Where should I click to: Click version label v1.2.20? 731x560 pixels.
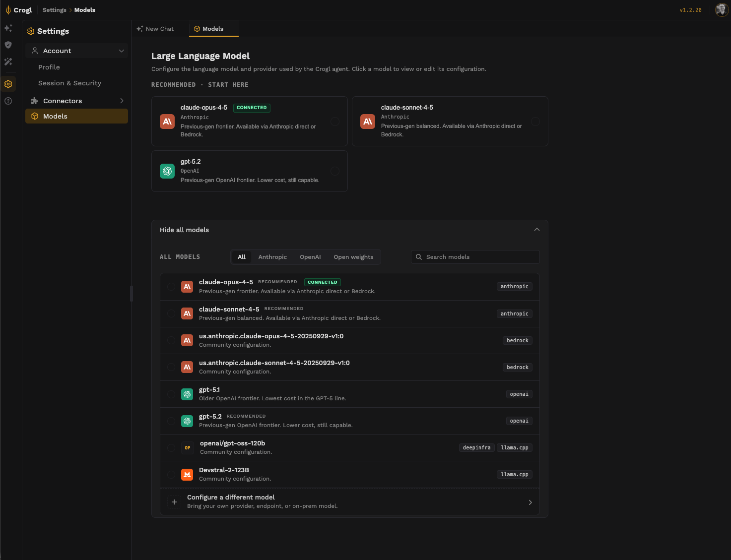[690, 10]
